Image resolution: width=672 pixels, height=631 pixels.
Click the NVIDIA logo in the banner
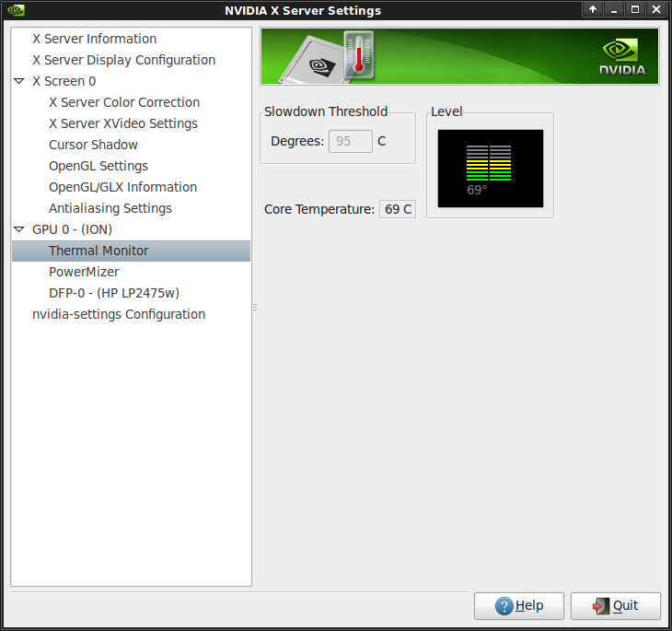click(623, 56)
